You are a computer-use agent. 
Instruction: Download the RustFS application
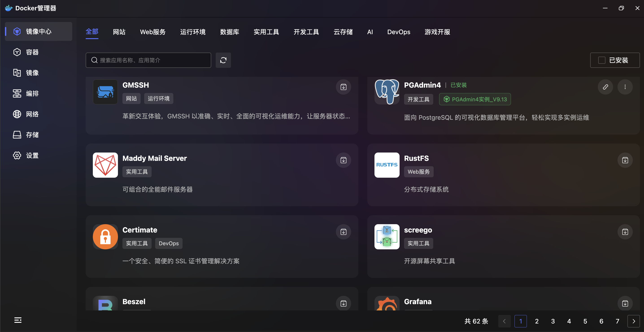click(x=625, y=160)
